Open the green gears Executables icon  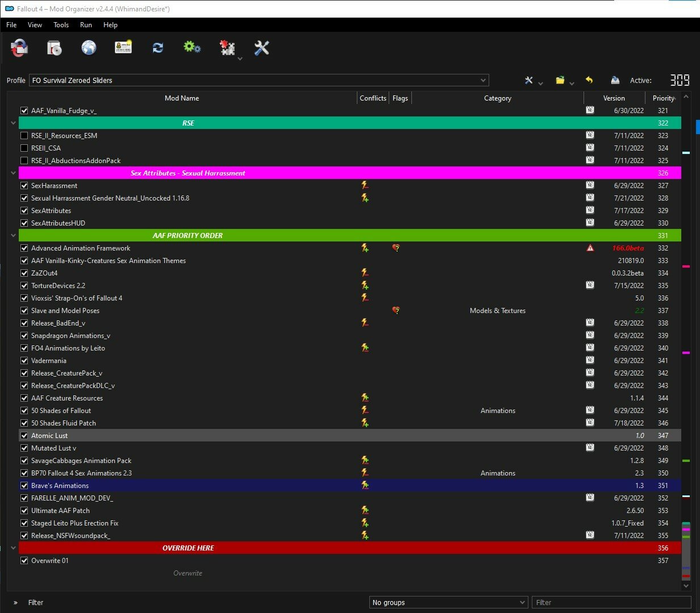tap(192, 48)
